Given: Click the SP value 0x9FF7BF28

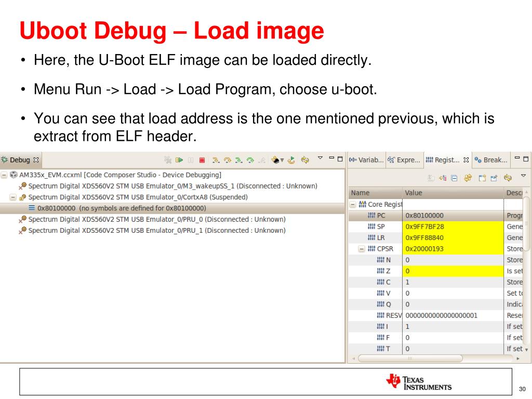Looking at the screenshot, I should [x=453, y=227].
